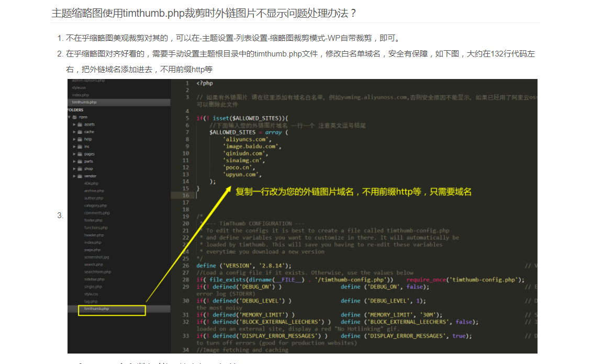The image size is (604, 364).
Task: Click the help folder icon
Action: 79,139
